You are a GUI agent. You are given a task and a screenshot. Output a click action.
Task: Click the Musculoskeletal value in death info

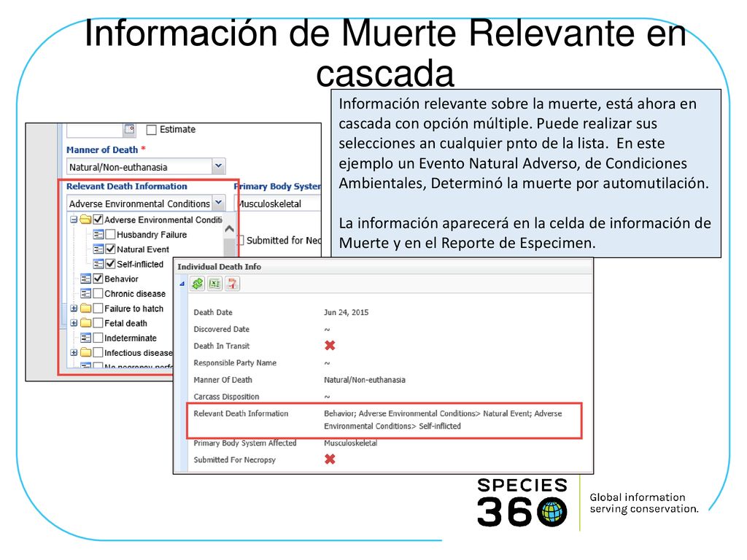(351, 443)
